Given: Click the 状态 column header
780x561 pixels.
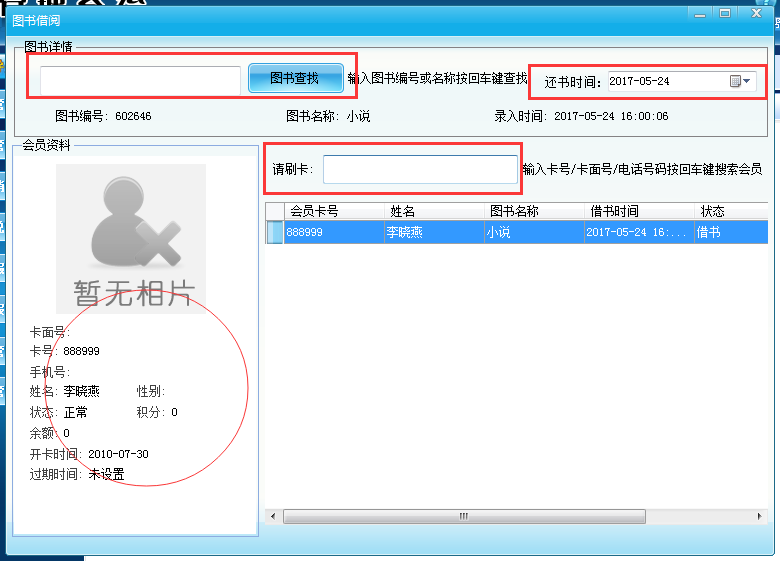Looking at the screenshot, I should [731, 211].
